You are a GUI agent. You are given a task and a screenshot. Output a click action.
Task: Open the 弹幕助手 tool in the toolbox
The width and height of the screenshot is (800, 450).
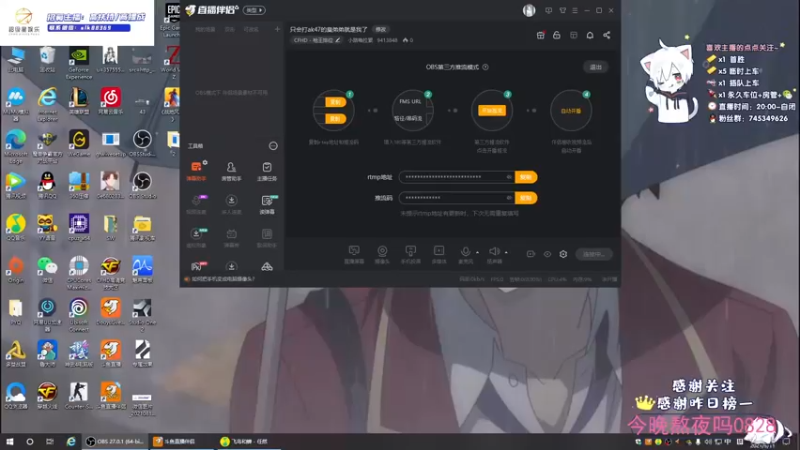tap(196, 171)
